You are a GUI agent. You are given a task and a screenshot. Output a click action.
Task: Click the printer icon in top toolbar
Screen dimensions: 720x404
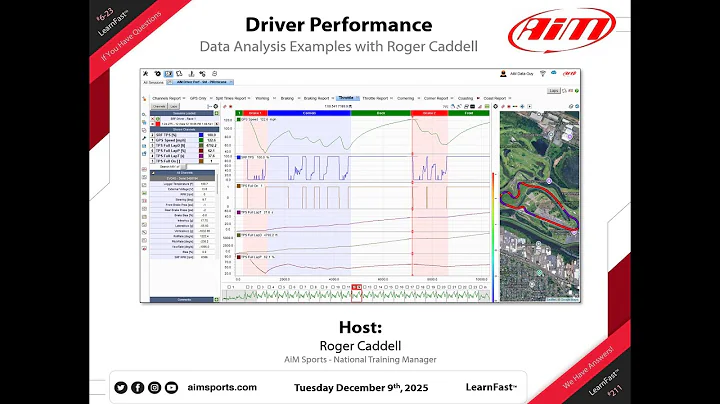click(214, 73)
